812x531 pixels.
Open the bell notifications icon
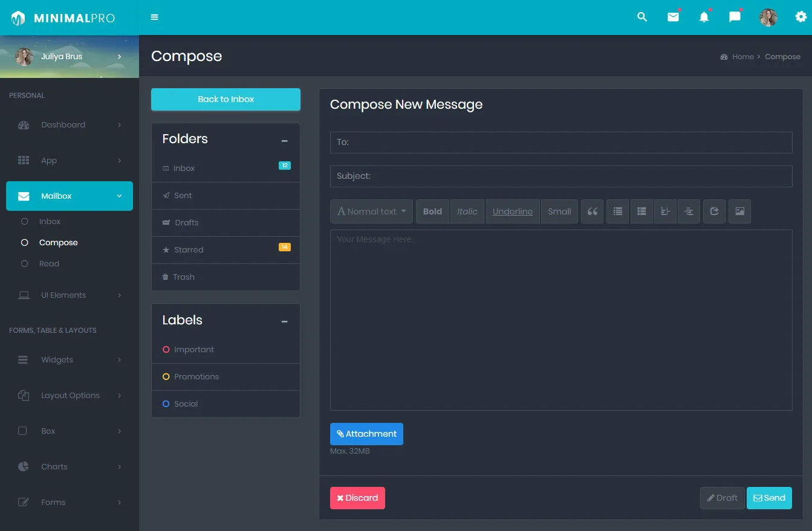[704, 18]
